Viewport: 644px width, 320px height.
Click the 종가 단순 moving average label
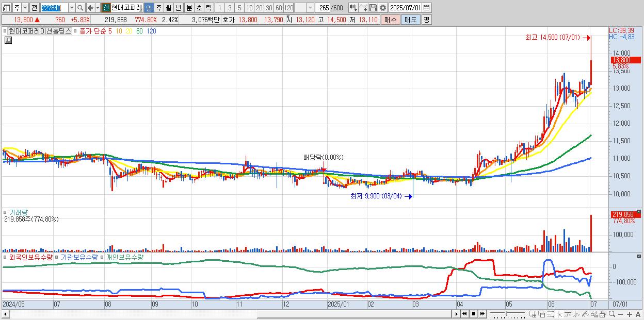93,31
